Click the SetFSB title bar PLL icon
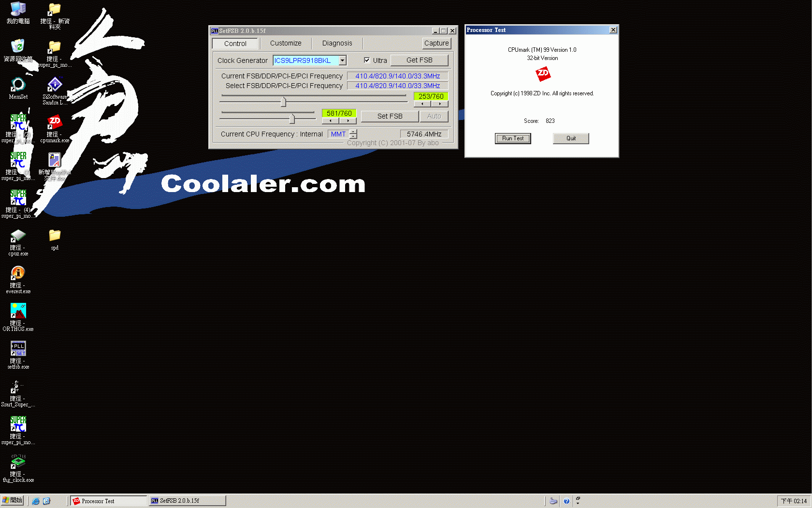Viewport: 812px width, 508px height. click(214, 30)
